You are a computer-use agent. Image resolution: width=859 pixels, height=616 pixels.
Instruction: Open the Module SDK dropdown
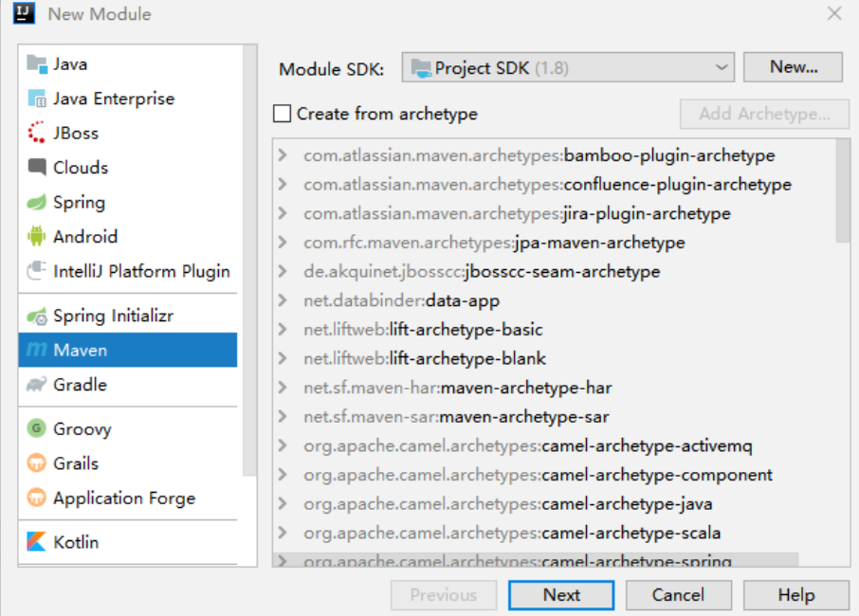pyautogui.click(x=568, y=67)
